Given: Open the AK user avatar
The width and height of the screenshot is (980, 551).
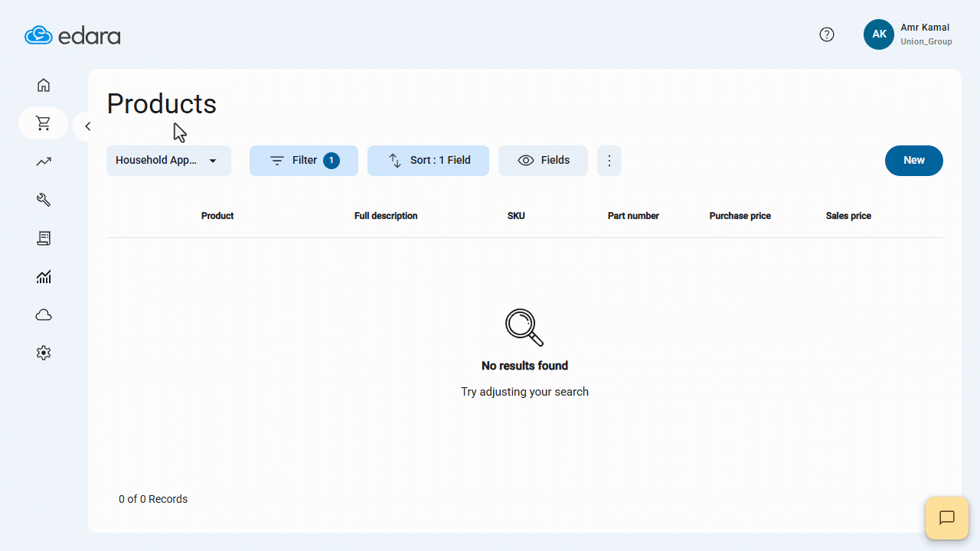Looking at the screenshot, I should [879, 34].
